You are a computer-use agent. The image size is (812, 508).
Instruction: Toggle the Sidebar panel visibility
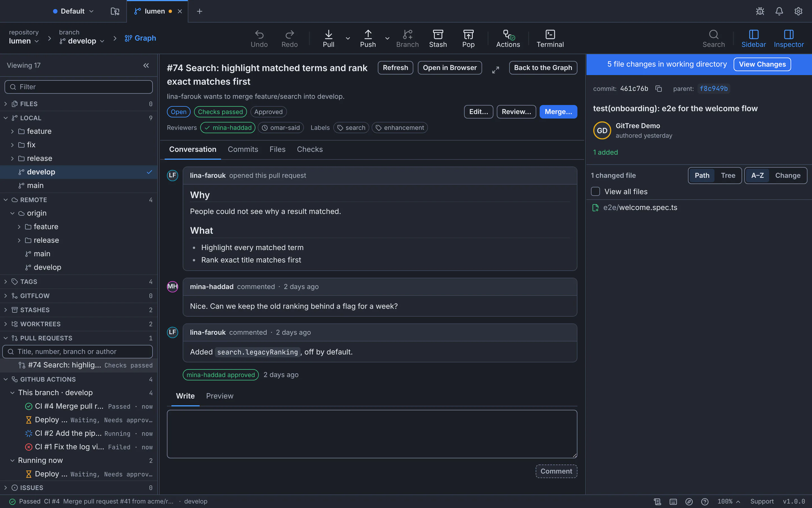753,39
